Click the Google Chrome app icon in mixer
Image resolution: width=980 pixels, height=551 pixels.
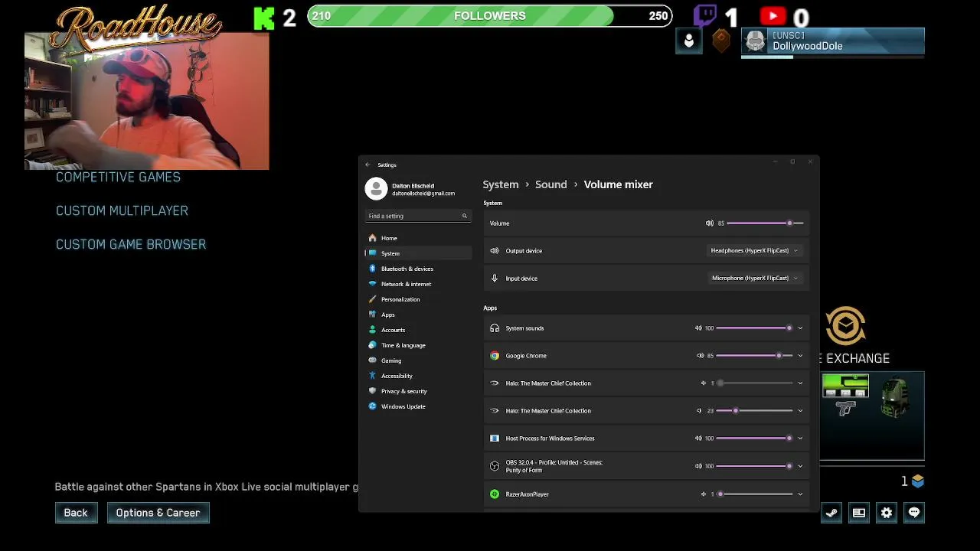[495, 356]
